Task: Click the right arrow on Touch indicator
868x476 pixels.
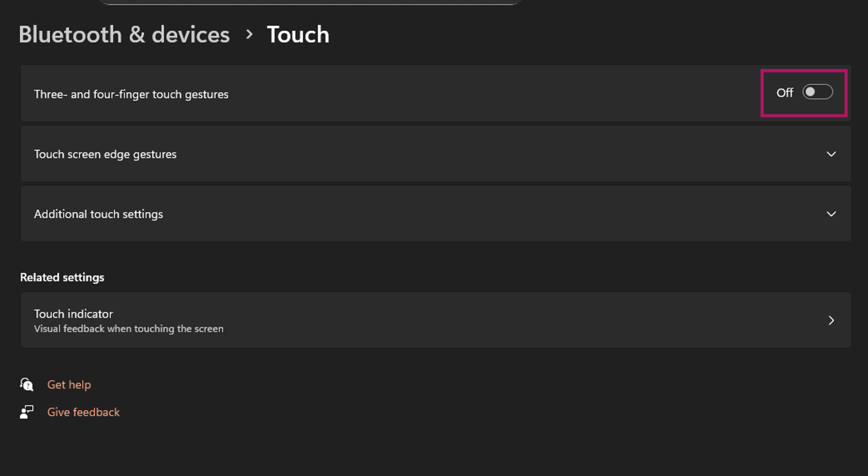Action: (831, 320)
